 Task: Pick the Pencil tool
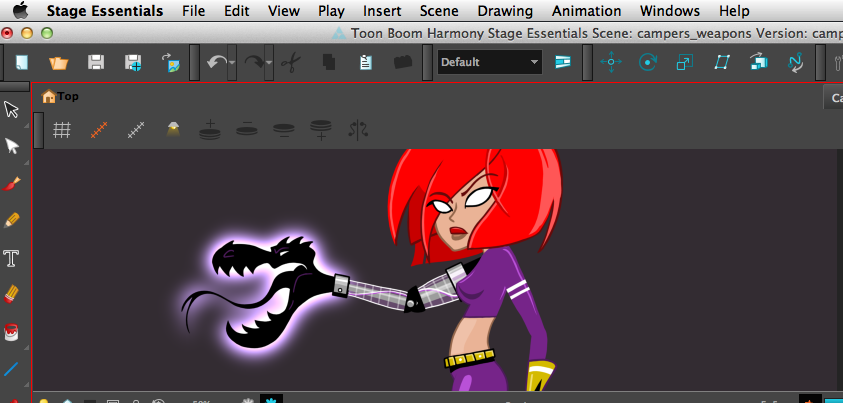[x=11, y=220]
